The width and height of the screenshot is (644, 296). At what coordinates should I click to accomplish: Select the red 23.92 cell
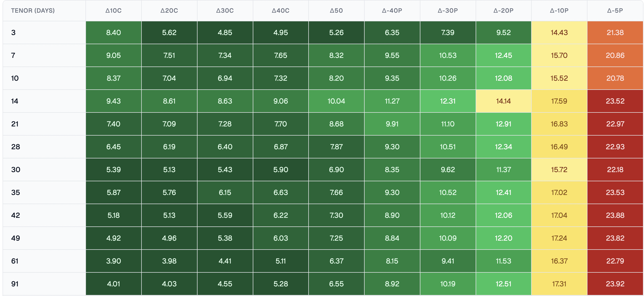615,284
